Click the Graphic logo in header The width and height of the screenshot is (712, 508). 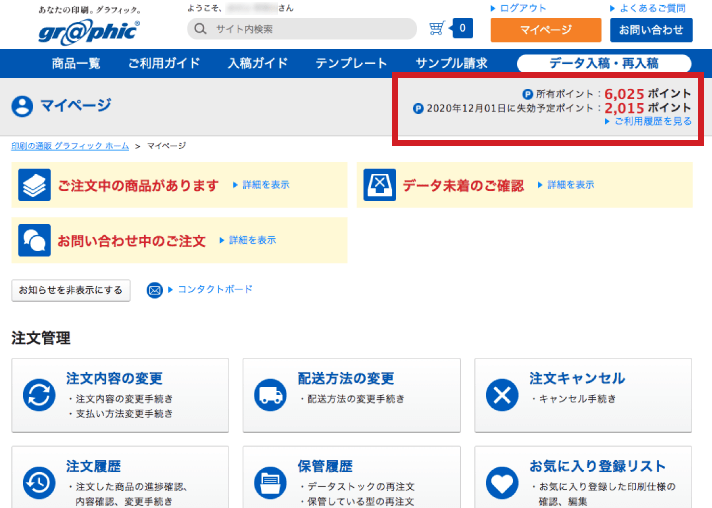89,29
